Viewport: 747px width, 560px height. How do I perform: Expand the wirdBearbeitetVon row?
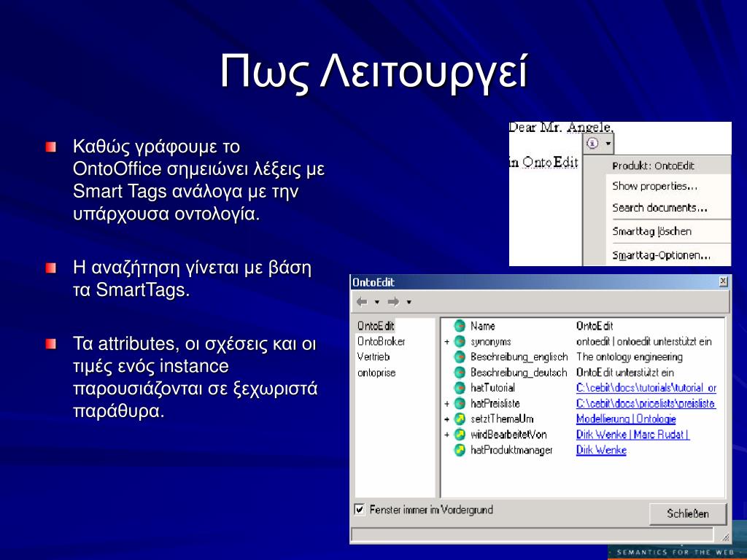(x=447, y=435)
